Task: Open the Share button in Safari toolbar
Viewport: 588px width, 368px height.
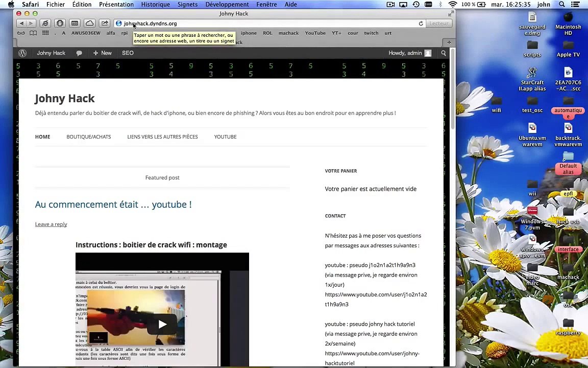Action: [104, 24]
